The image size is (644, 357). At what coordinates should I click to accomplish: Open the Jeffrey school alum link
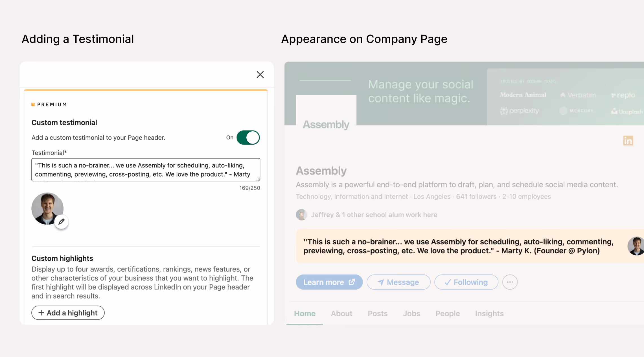(374, 215)
